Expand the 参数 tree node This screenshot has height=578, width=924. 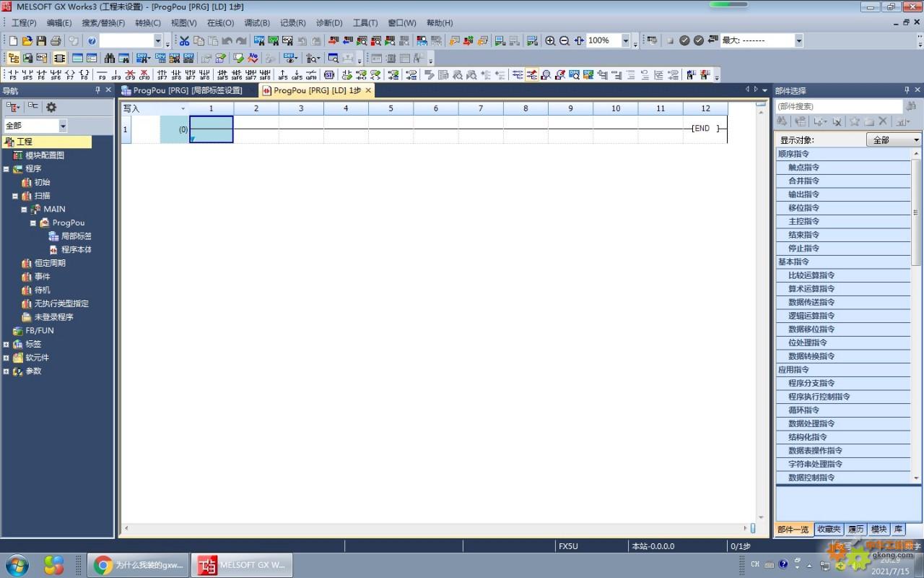pos(6,371)
